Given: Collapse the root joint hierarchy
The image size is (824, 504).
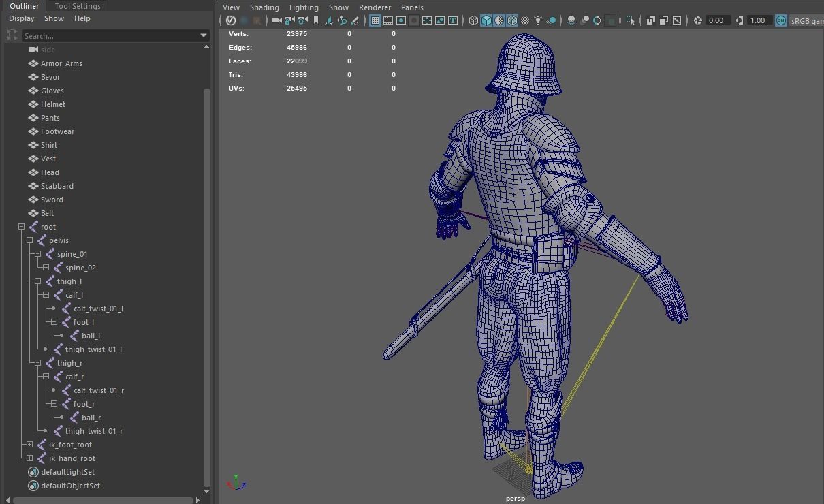Looking at the screenshot, I should coord(21,227).
